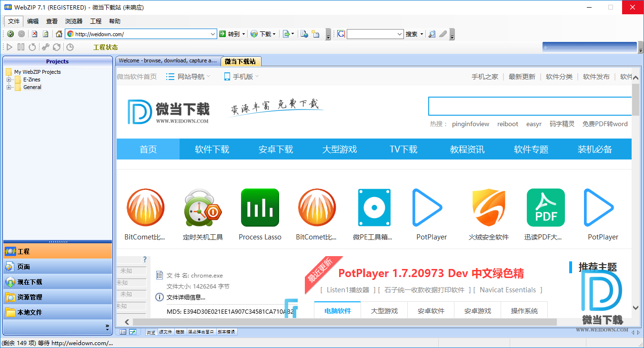Expand the 手机版 dropdown on webpage
Screen dimensions: 644x348
pyautogui.click(x=257, y=76)
